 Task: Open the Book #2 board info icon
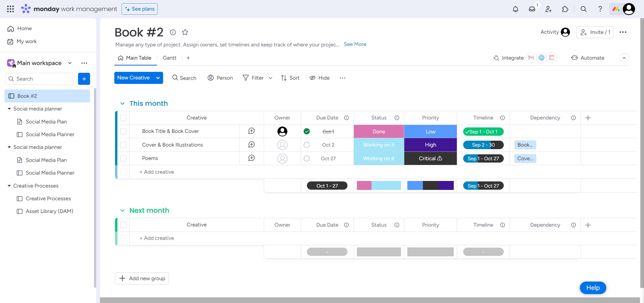tap(173, 32)
